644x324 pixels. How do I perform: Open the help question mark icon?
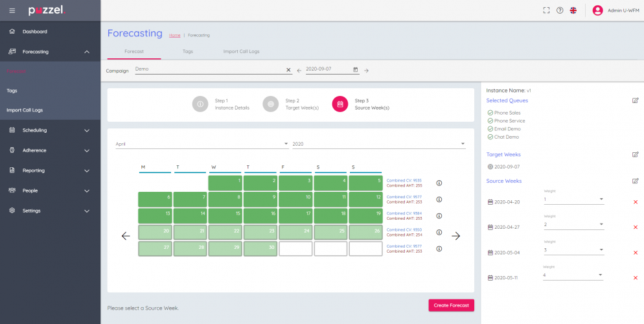[x=560, y=10]
